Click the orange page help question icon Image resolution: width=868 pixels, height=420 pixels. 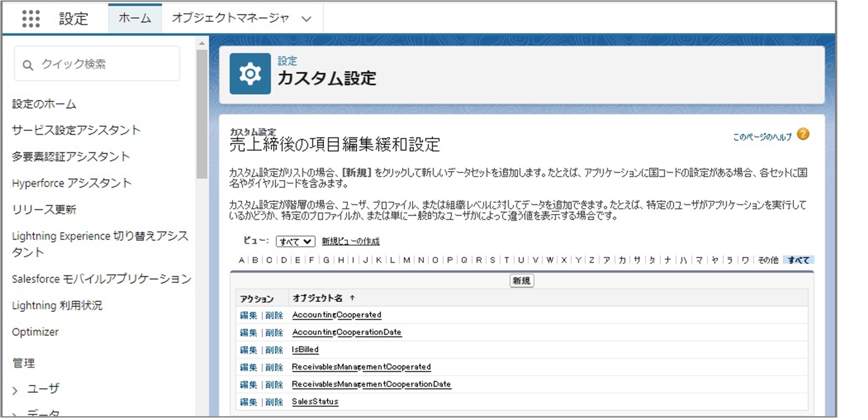pyautogui.click(x=803, y=135)
